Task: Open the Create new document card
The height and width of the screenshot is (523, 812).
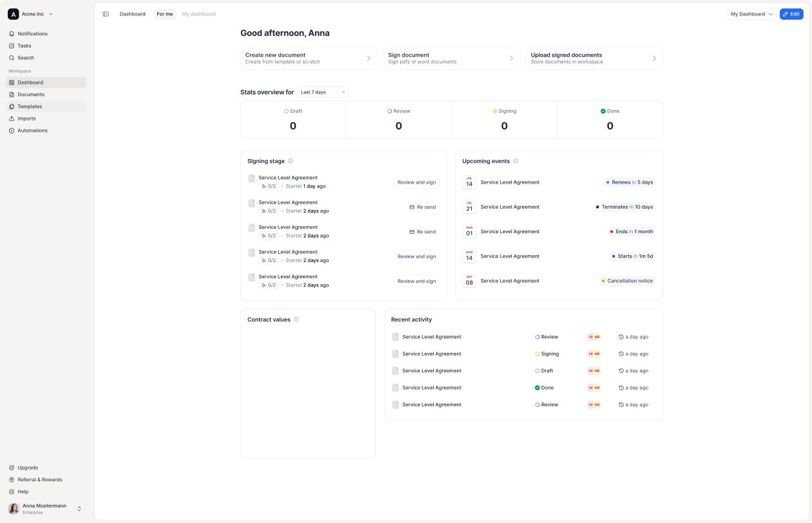Action: click(x=309, y=58)
